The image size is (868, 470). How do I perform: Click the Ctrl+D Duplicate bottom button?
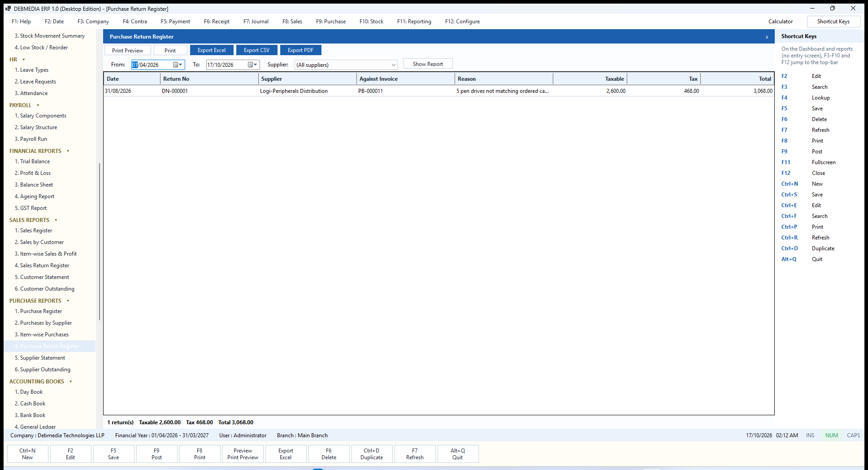(372, 454)
